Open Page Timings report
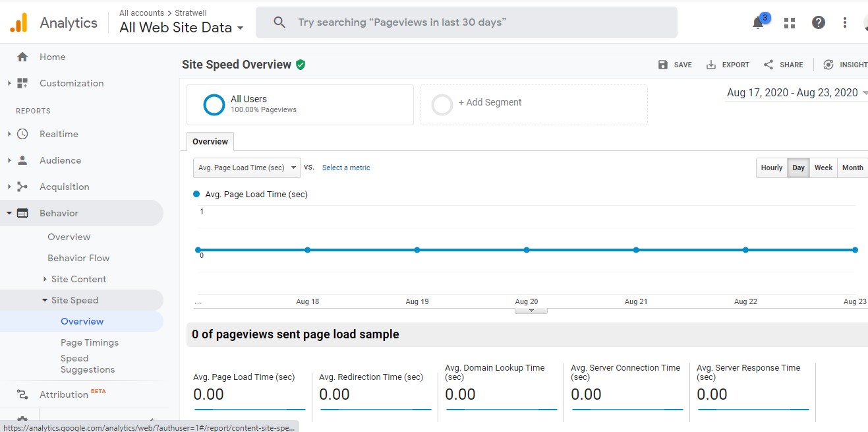 pos(90,342)
